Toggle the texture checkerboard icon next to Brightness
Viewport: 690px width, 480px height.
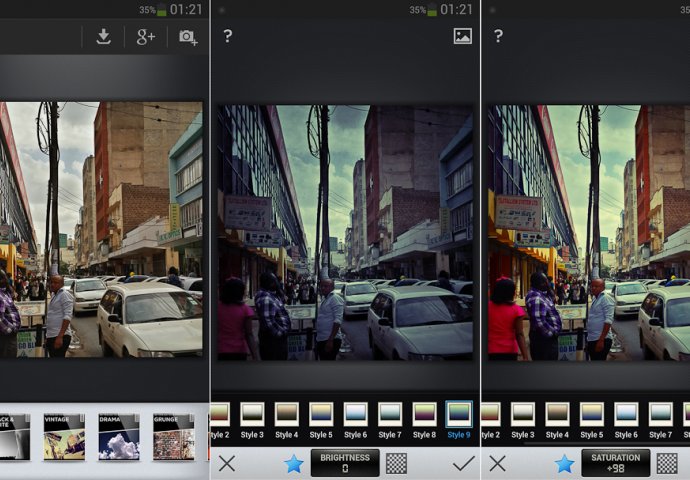pos(397,463)
